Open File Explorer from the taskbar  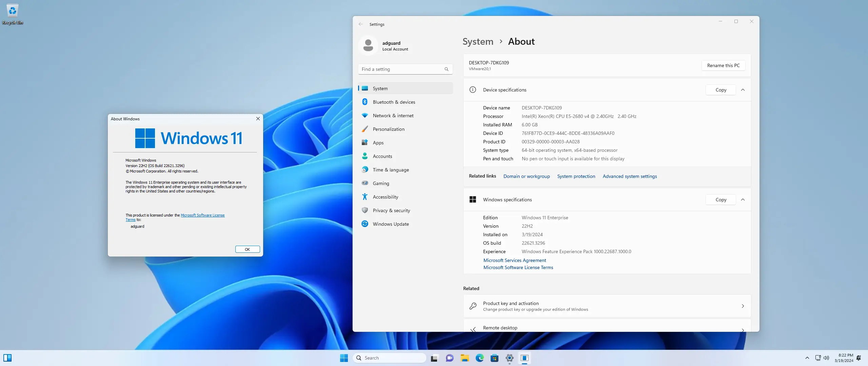pyautogui.click(x=465, y=358)
